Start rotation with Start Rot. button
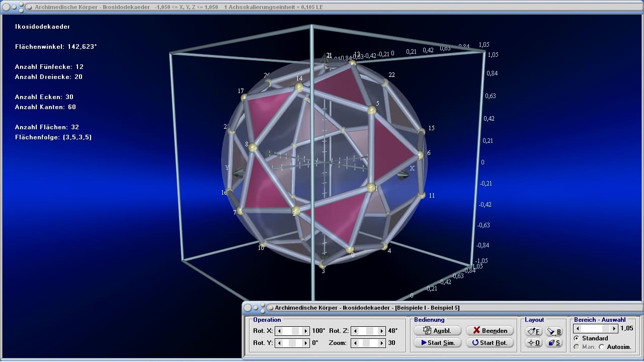 tap(490, 342)
